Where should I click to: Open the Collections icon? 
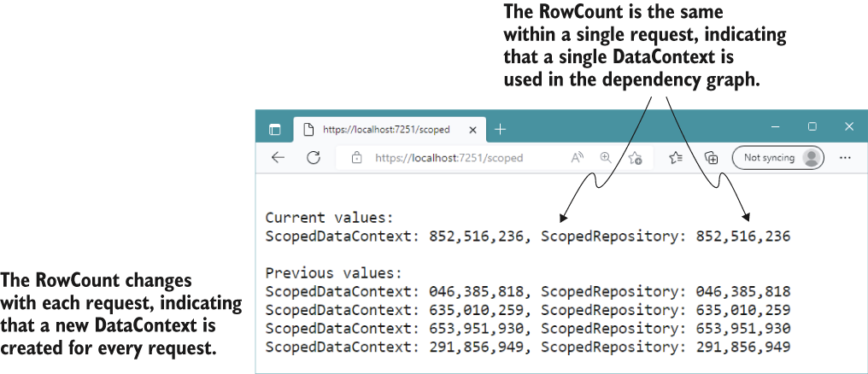point(712,158)
